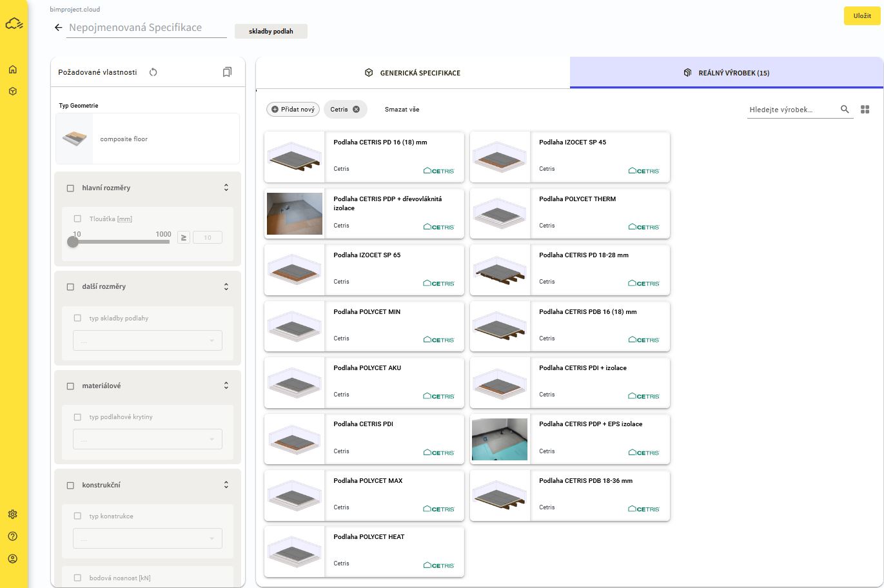The image size is (884, 588).
Task: Select the Podlaha POLYCET MAX title
Action: (368, 481)
